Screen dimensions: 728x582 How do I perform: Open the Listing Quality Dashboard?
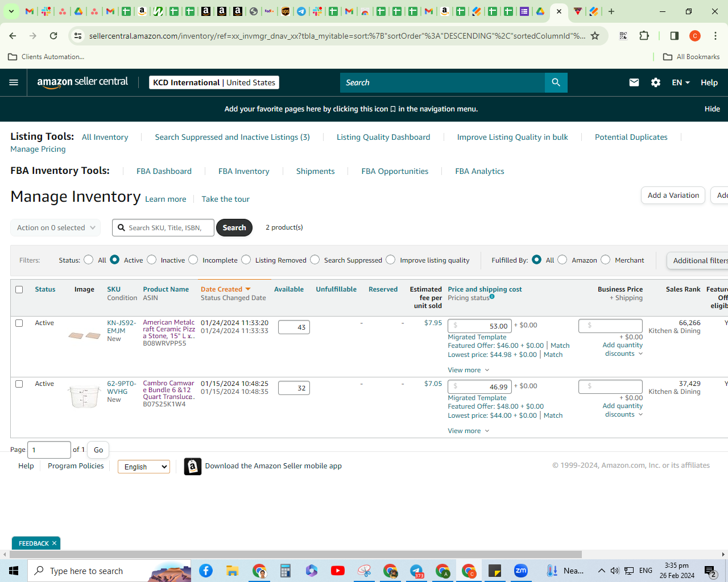pyautogui.click(x=383, y=137)
